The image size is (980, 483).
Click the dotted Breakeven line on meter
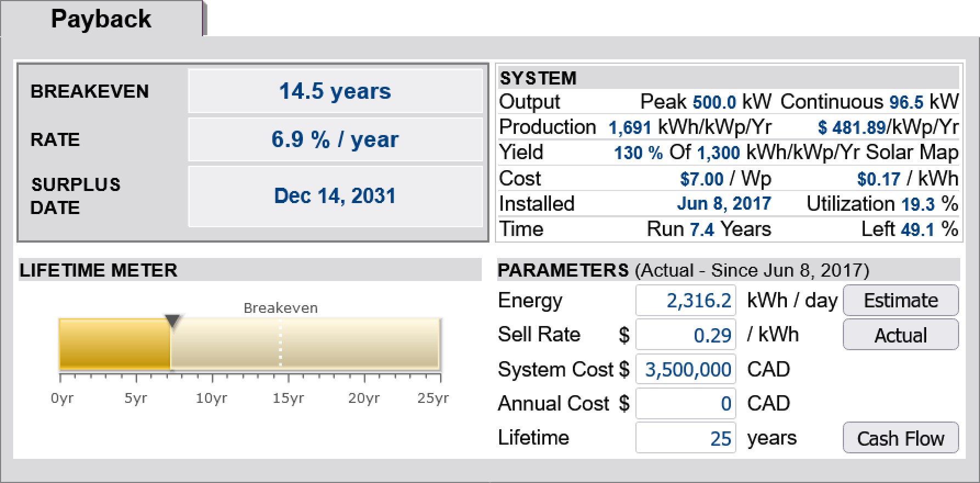click(280, 344)
